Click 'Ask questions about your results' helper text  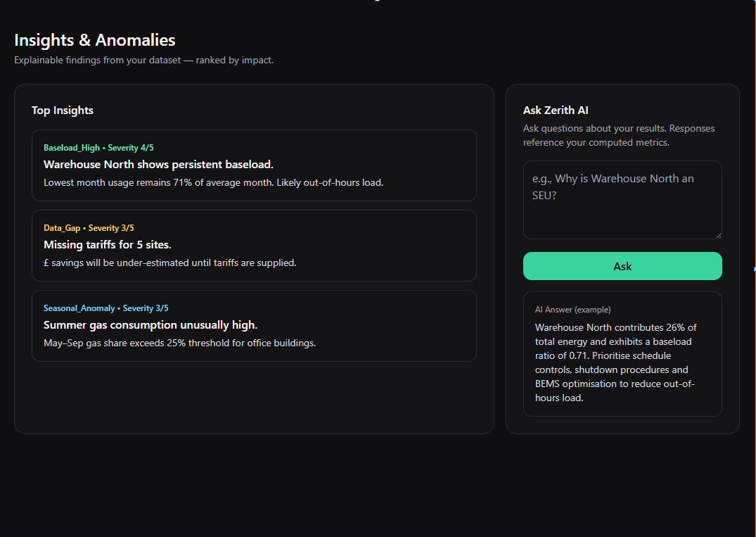click(619, 136)
